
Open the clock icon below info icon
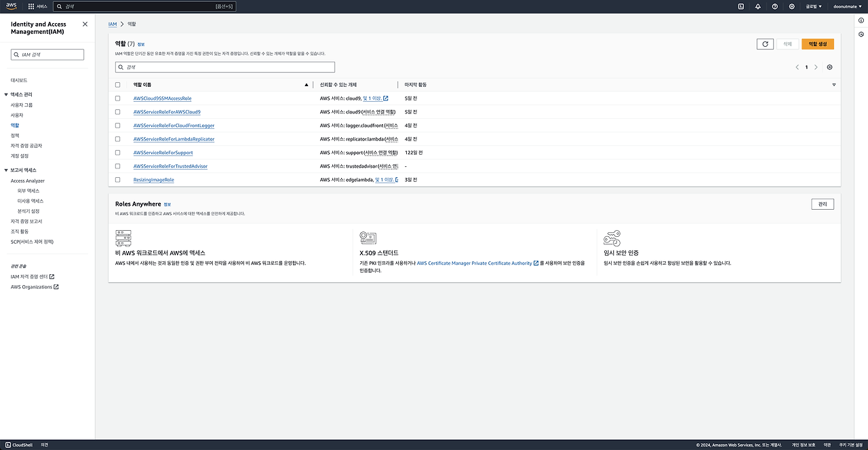tap(861, 35)
